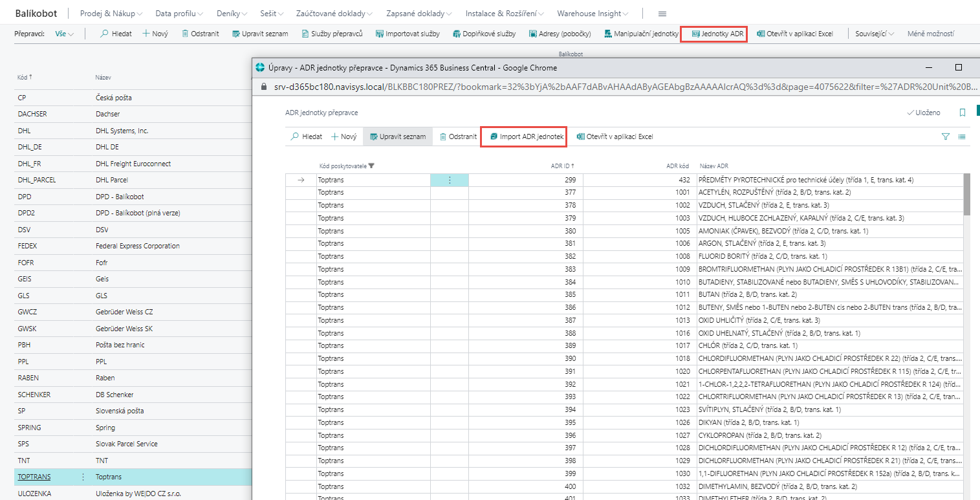Toggle Upravit seznam in the ADR window
Viewport: 980px width, 500px height.
[397, 137]
